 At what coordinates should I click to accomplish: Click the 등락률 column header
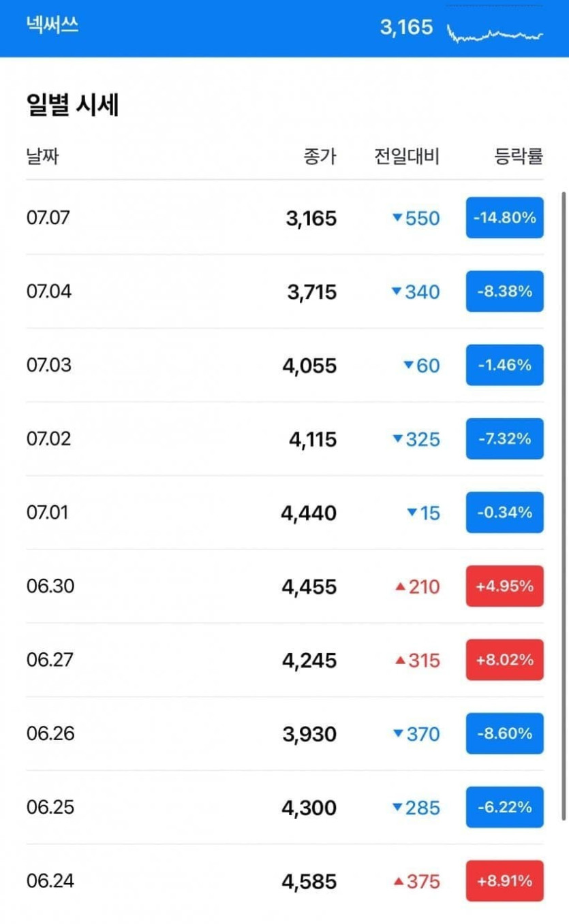pyautogui.click(x=519, y=157)
